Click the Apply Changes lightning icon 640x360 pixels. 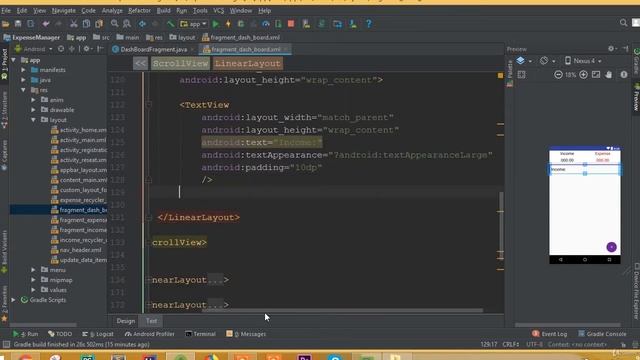tap(228, 24)
